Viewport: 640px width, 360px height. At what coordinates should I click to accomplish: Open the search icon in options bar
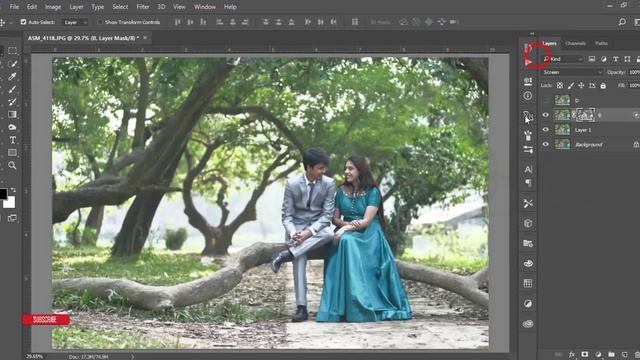[x=622, y=22]
